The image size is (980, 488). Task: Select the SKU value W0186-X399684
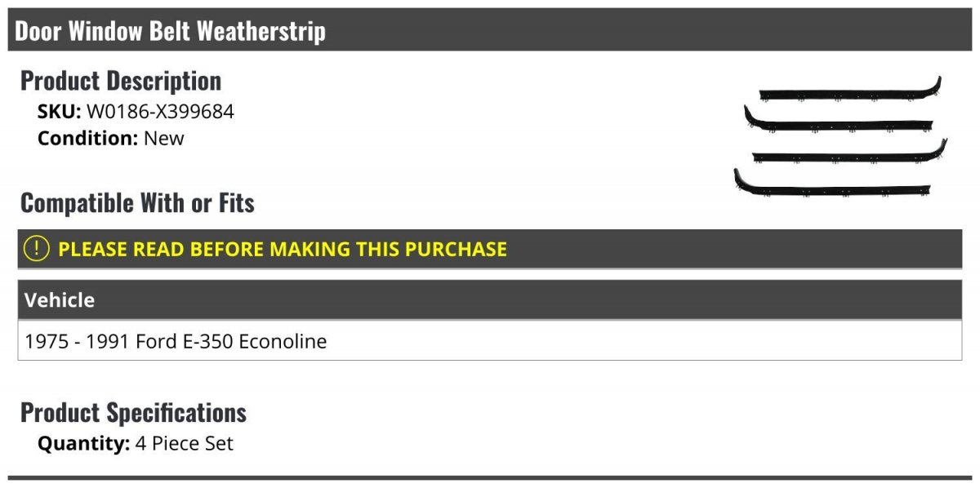(160, 112)
